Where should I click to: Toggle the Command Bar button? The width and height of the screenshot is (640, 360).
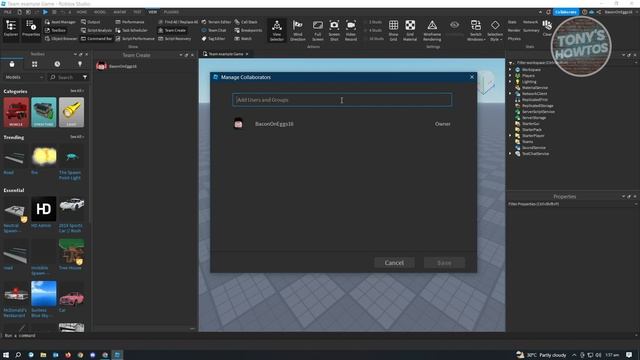(96, 39)
